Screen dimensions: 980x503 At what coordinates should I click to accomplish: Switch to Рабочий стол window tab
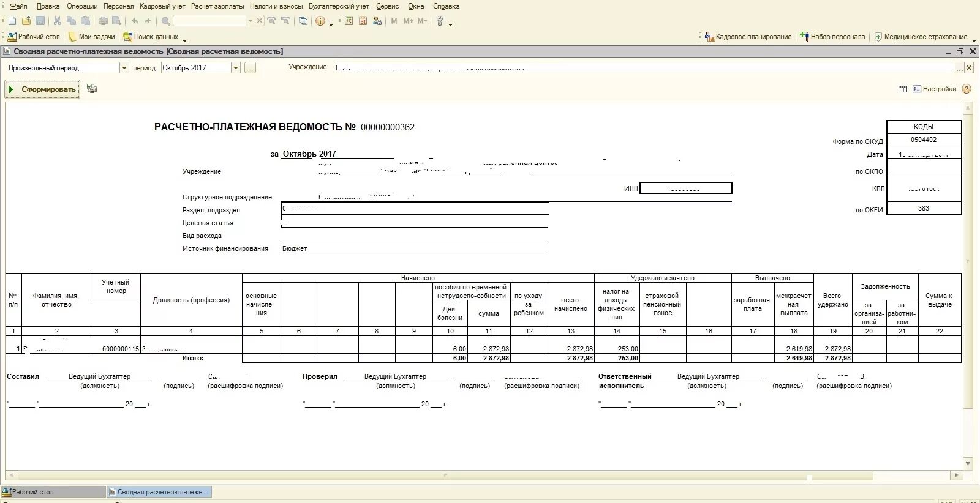[53, 491]
